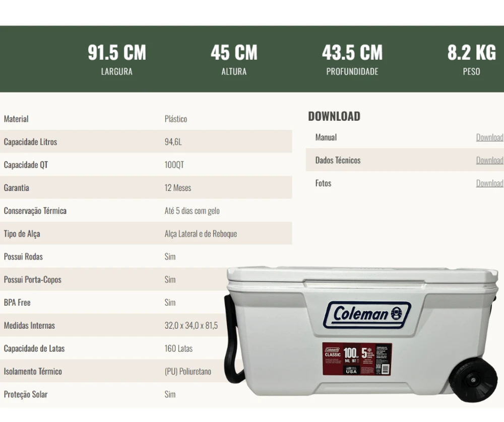Select the 32,0 x 34,0 x 81,5 value

[x=191, y=325]
